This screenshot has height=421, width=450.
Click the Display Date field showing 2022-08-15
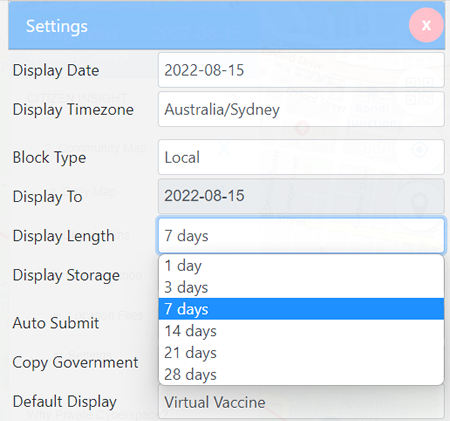[301, 70]
